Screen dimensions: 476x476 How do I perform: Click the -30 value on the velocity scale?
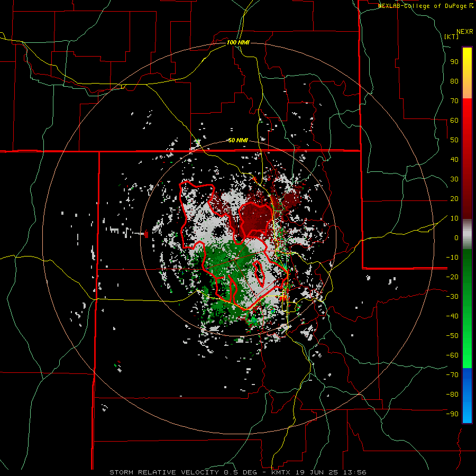point(452,297)
